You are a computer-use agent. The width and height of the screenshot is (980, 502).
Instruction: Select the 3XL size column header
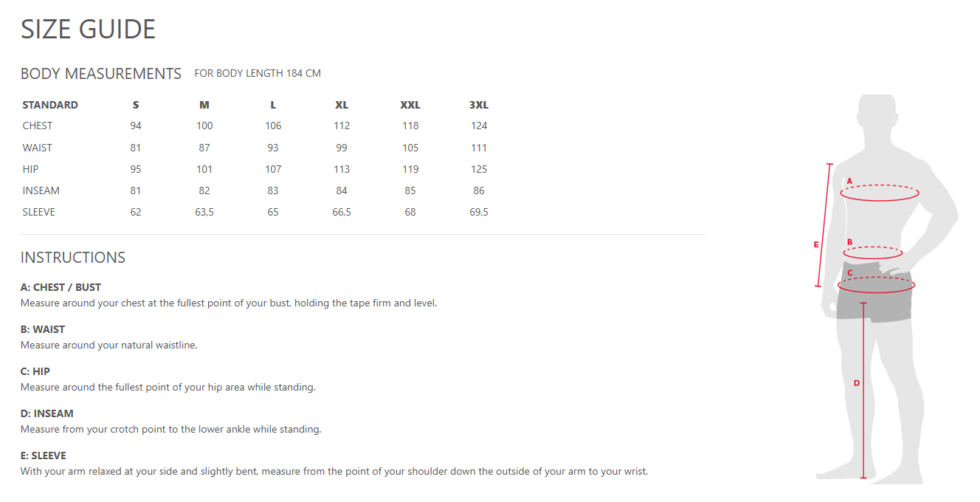(479, 105)
